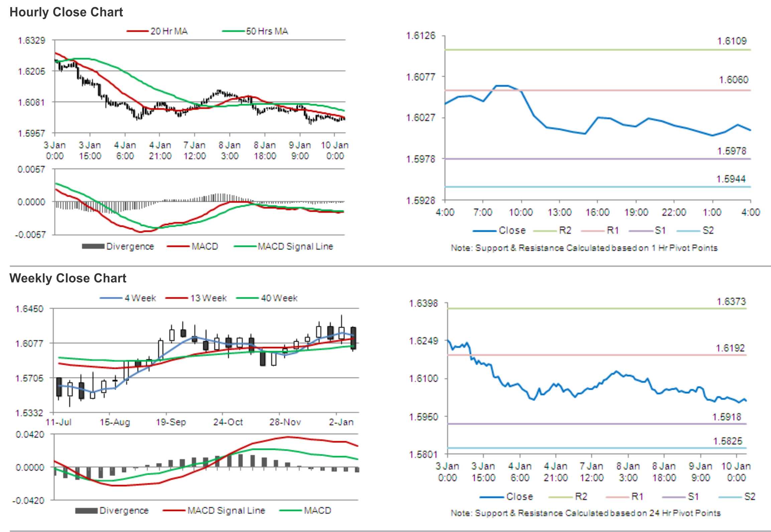This screenshot has height=532, width=771.
Task: Click the 1.6109 R2 level label
Action: tap(732, 41)
